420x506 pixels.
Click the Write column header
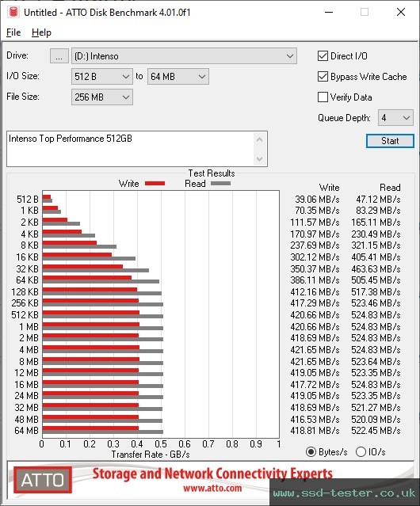[329, 188]
